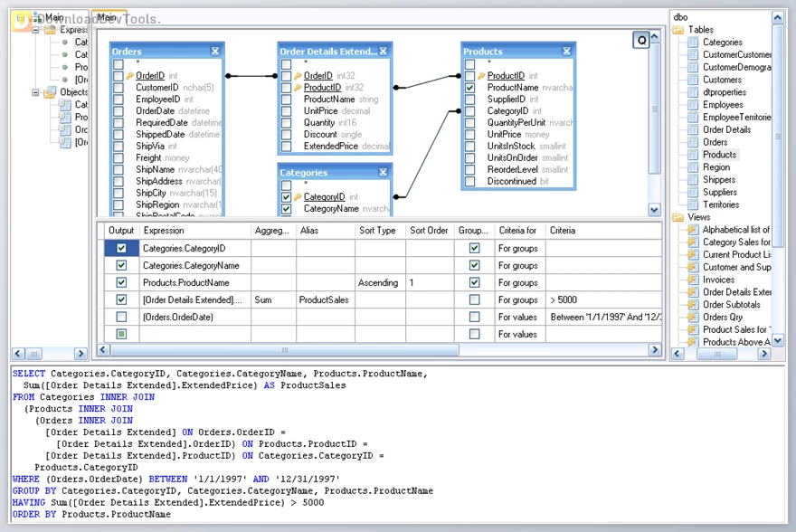Click in the SQL text editor

[398, 444]
